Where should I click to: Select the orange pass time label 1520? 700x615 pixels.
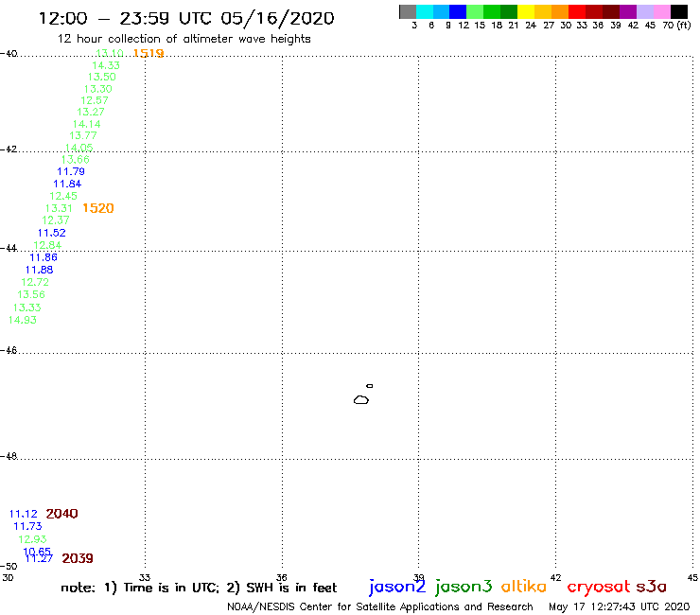pyautogui.click(x=98, y=208)
